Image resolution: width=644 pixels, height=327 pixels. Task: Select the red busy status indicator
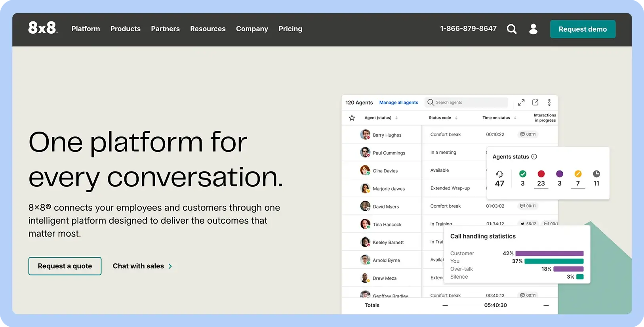[541, 174]
